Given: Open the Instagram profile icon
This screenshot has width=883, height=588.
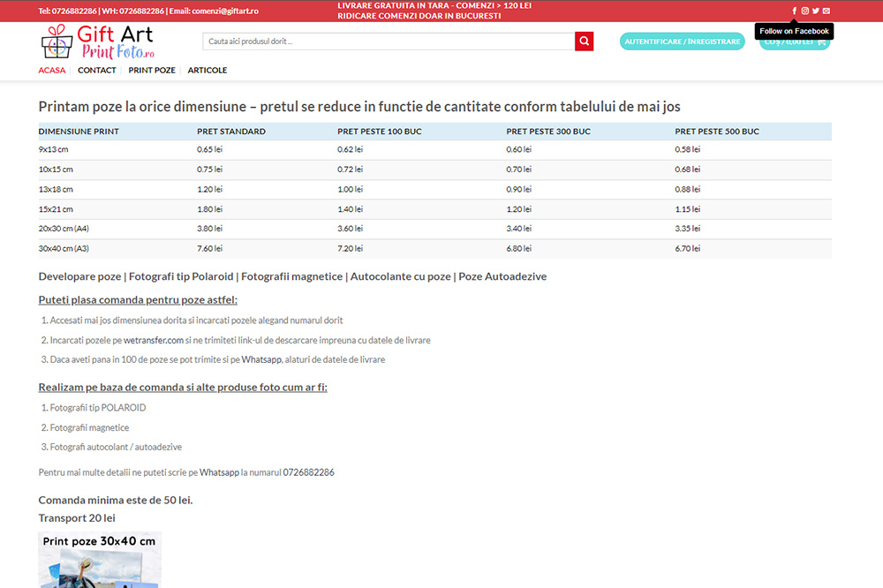Looking at the screenshot, I should (804, 11).
